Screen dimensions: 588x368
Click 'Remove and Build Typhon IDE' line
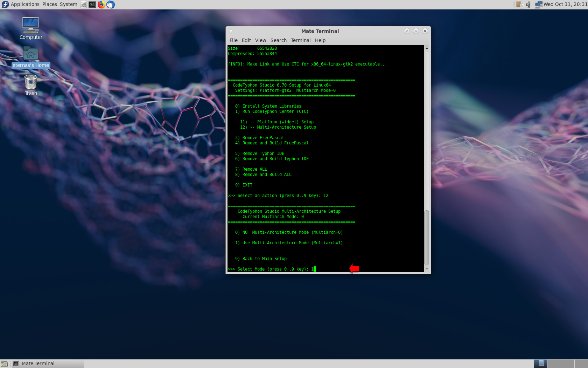tap(272, 159)
